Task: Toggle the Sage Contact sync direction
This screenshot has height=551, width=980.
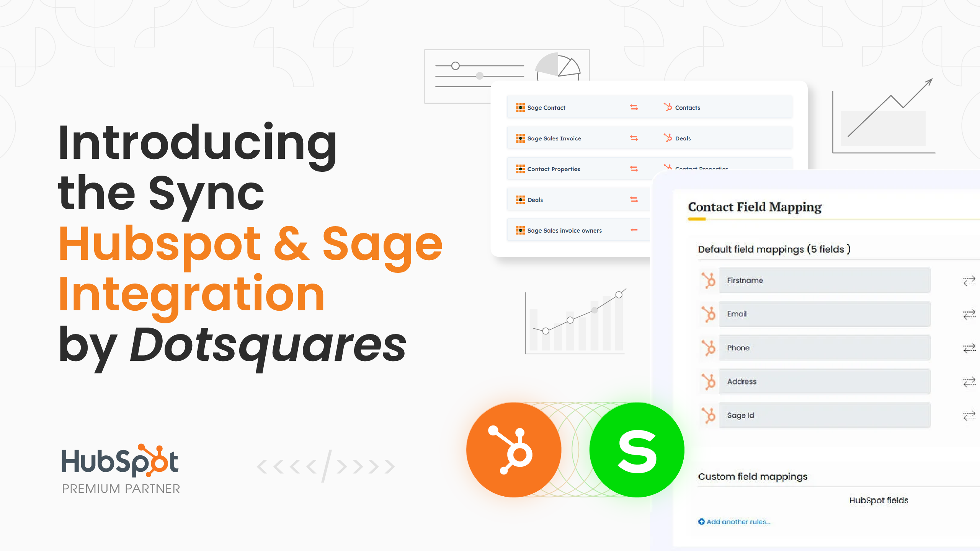Action: tap(634, 108)
